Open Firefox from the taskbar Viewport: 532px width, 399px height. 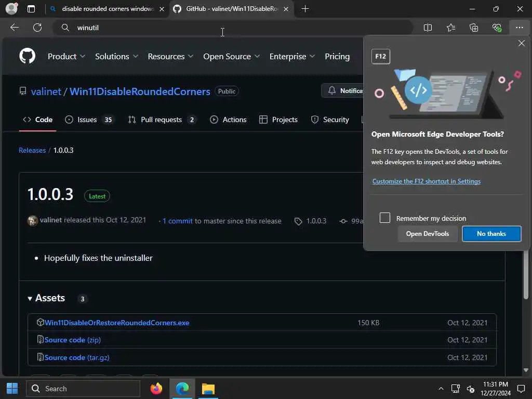click(156, 389)
